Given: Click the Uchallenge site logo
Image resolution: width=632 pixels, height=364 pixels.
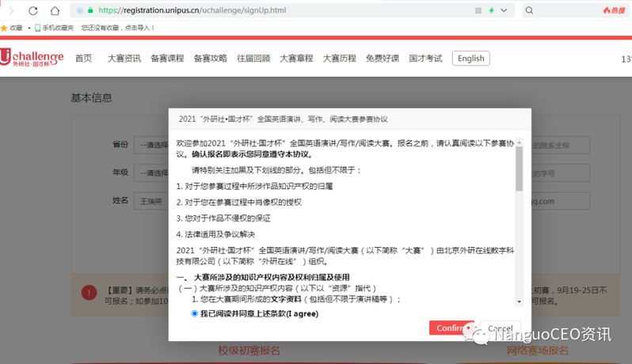Looking at the screenshot, I should click(x=32, y=58).
